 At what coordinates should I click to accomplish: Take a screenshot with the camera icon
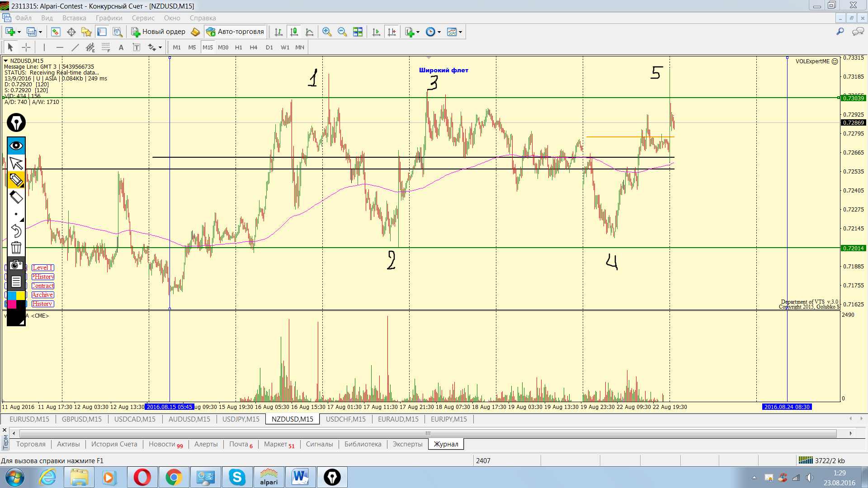click(x=16, y=265)
